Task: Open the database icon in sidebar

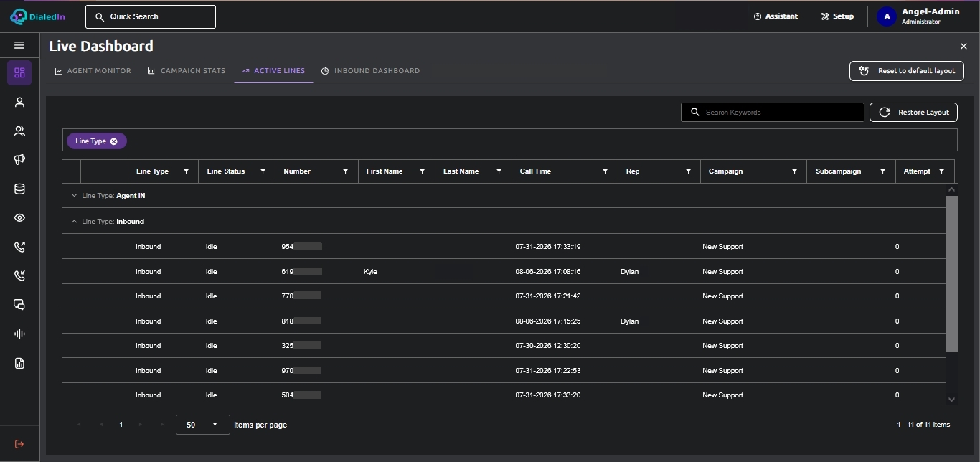Action: 19,189
